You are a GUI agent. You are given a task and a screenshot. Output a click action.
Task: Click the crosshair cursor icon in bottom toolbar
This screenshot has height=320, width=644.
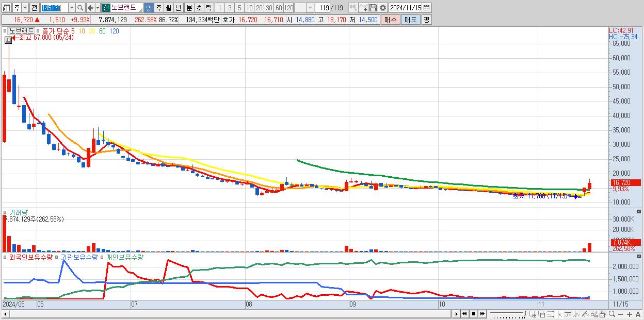tap(559, 314)
